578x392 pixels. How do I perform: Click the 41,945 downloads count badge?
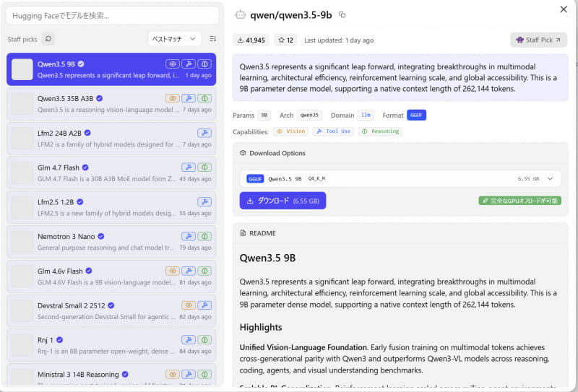point(251,40)
